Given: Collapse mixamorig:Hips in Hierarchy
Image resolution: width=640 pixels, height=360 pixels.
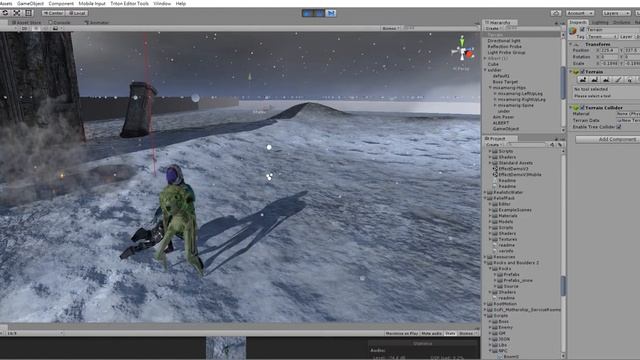Looking at the screenshot, I should point(490,88).
